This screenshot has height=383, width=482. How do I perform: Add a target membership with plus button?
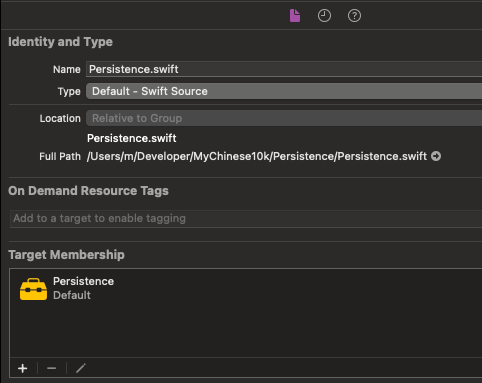point(23,368)
